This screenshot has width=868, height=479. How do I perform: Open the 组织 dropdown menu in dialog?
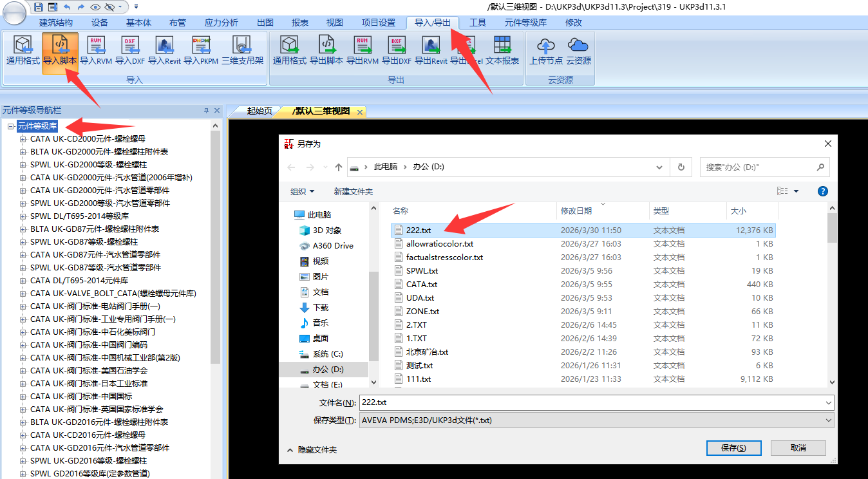303,191
